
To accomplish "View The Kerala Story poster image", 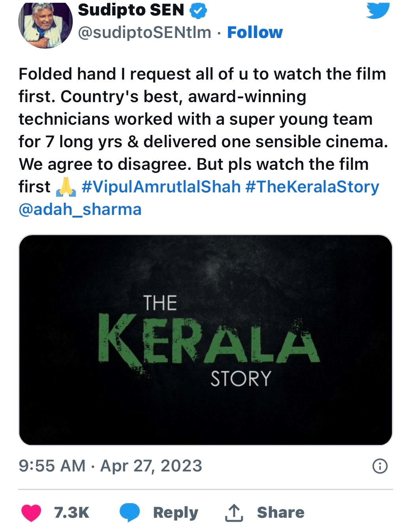I will click(x=205, y=340).
